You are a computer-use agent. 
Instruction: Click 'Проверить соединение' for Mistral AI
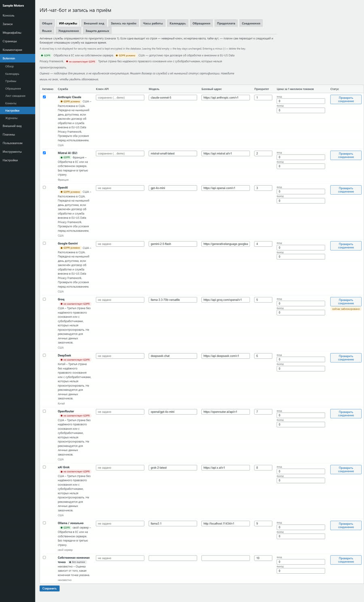coord(346,155)
